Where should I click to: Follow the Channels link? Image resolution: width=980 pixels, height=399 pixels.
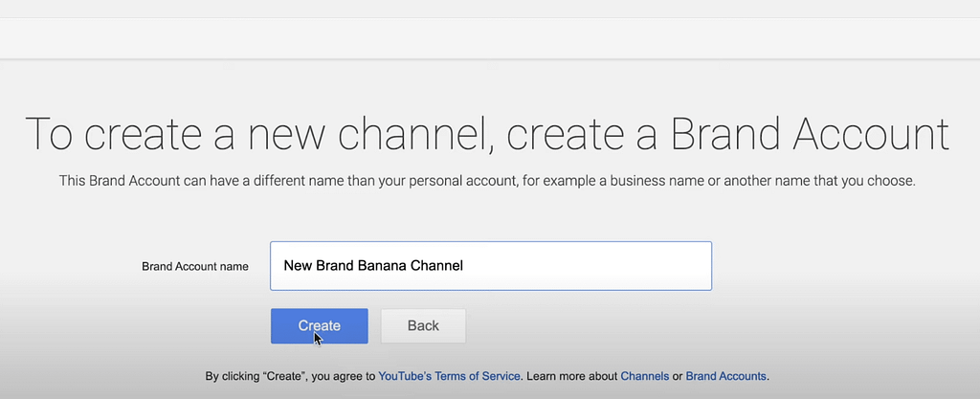[x=644, y=376]
